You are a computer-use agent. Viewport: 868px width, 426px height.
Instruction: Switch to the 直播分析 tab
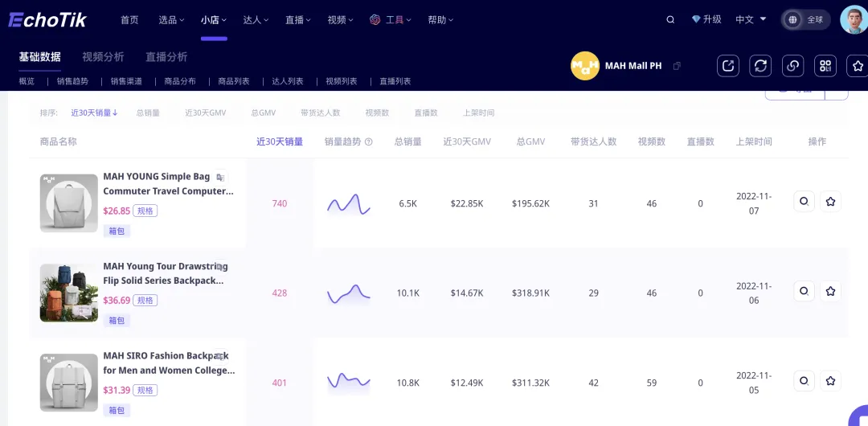point(166,56)
